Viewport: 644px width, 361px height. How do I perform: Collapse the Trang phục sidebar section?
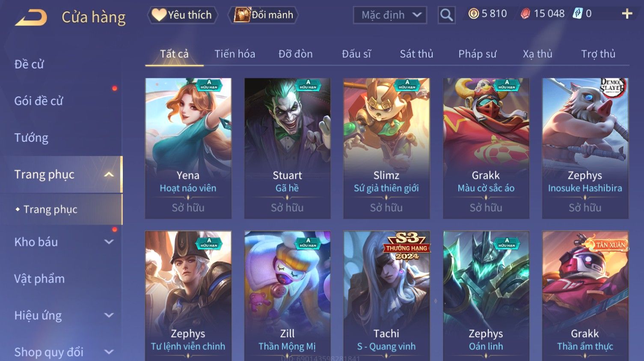(109, 174)
